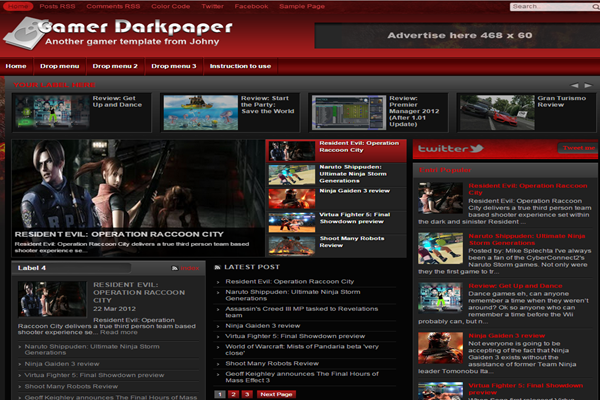Viewport: 600px width, 400px height.
Task: Open popular post Naruto Shippuden Ultimate Ninja Storm
Action: [527, 240]
